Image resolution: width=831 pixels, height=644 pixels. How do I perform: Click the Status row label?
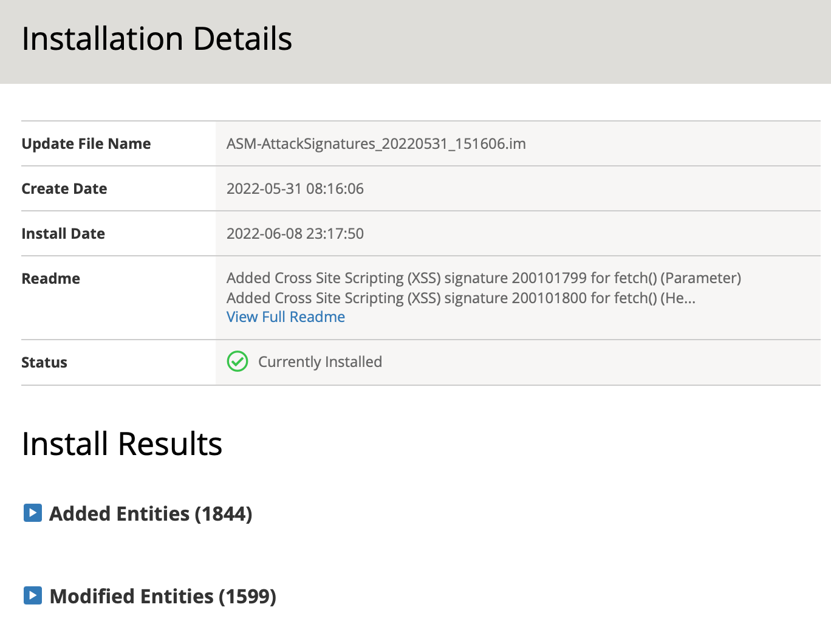[x=44, y=363]
